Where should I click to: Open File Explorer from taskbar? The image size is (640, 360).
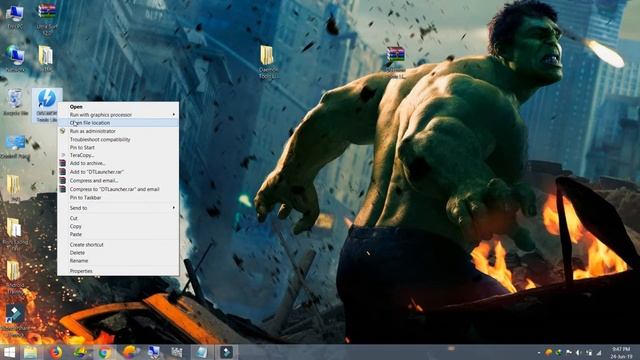[30, 352]
